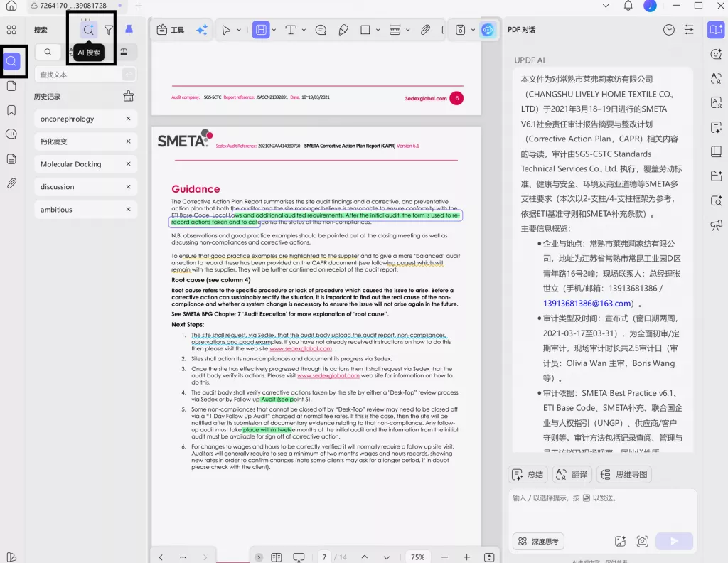Select the pointer selection tool
The width and height of the screenshot is (728, 563).
click(226, 30)
